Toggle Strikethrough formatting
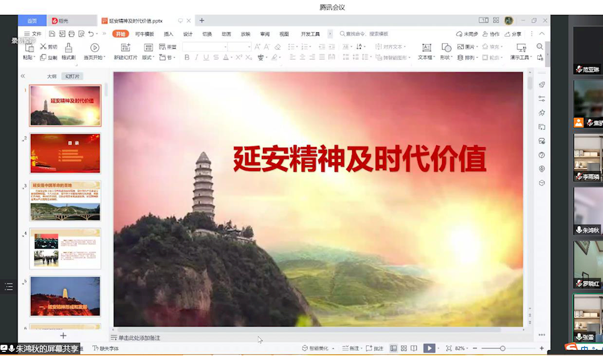 (x=216, y=57)
